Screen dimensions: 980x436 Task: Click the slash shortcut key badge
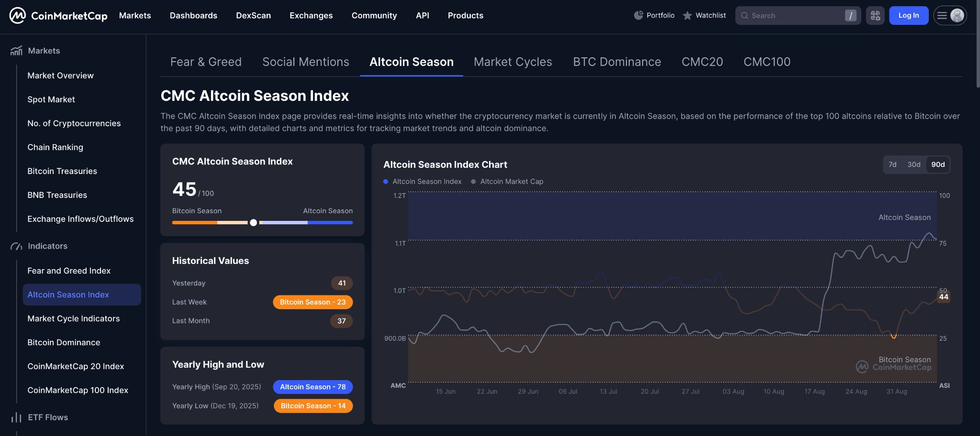click(x=851, y=15)
